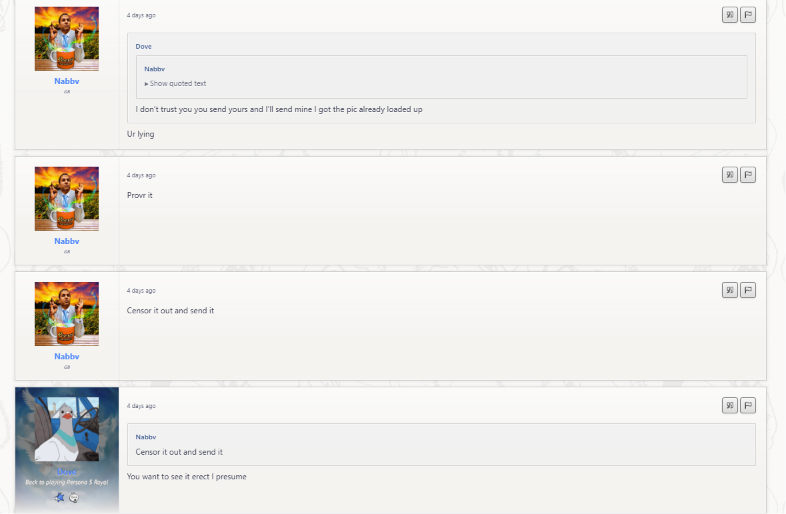Flag Dove's "erect I presume" reply
Viewport: 786px width, 514px height.
pyautogui.click(x=747, y=406)
